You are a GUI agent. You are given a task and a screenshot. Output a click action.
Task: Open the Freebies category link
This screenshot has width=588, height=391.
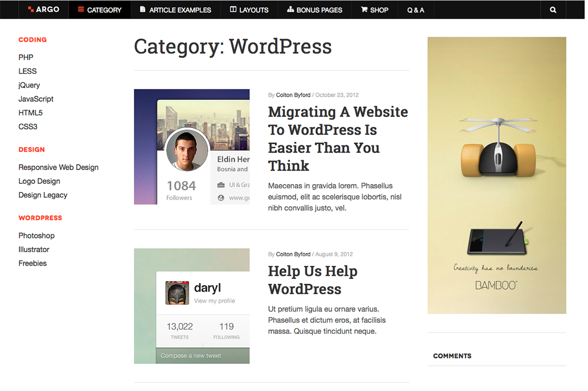[x=32, y=263]
